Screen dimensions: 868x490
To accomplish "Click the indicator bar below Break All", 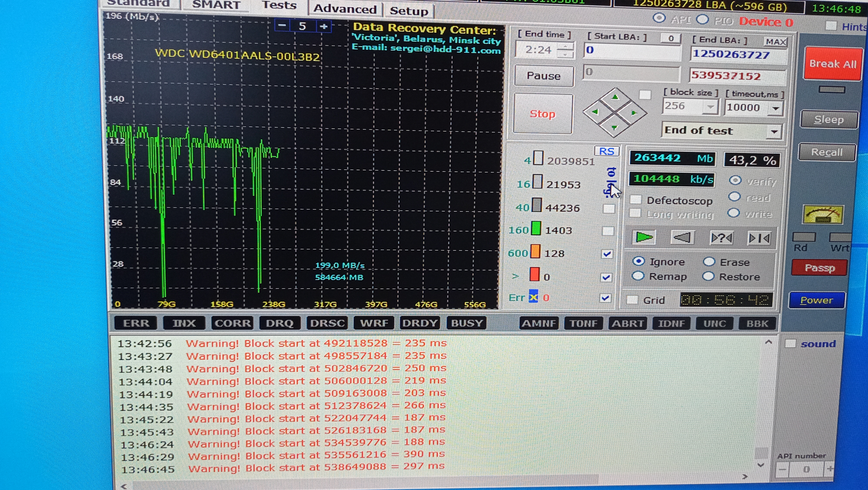I will [832, 90].
